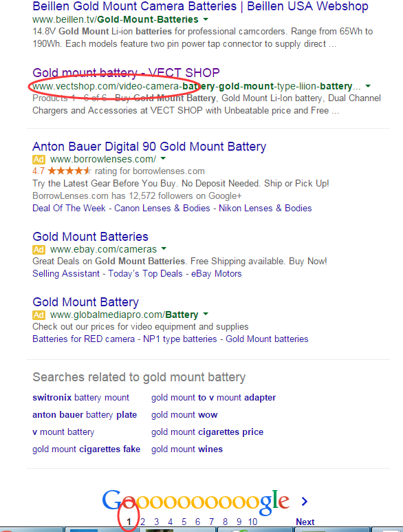Viewport: 403px width, 532px height.
Task: Select related search v mount battery
Action: (63, 432)
